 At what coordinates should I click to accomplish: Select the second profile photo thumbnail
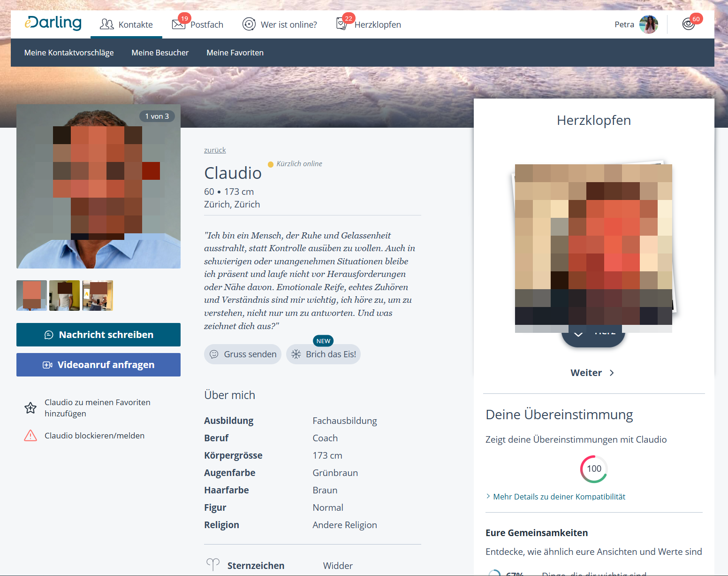(x=65, y=295)
